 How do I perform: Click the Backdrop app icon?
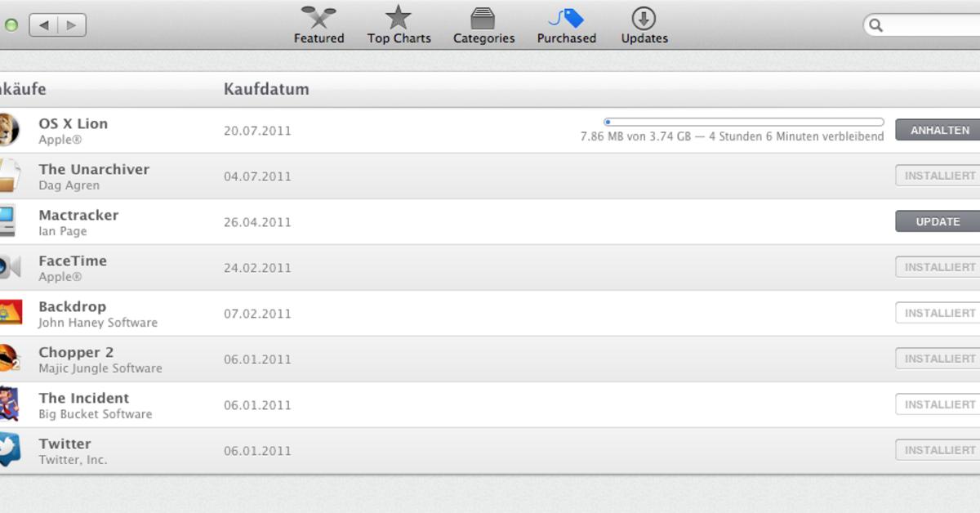tap(9, 313)
